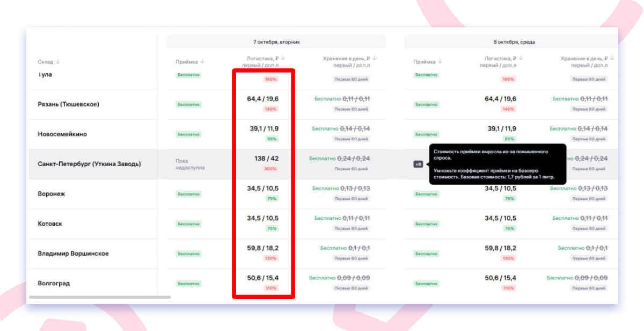Open the Рязань (Тюшевское) warehouse row

(x=68, y=104)
